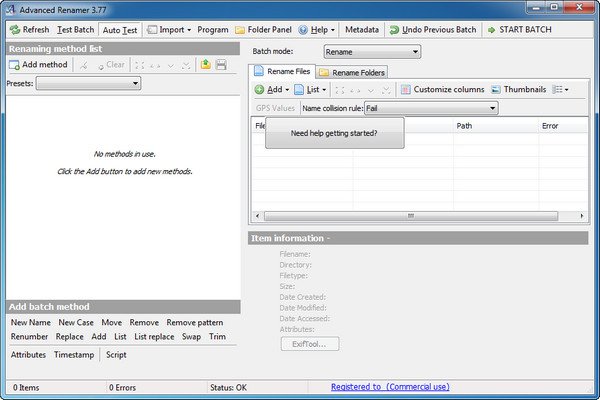Toggle the Folder Panel
The height and width of the screenshot is (400, 600).
(263, 30)
